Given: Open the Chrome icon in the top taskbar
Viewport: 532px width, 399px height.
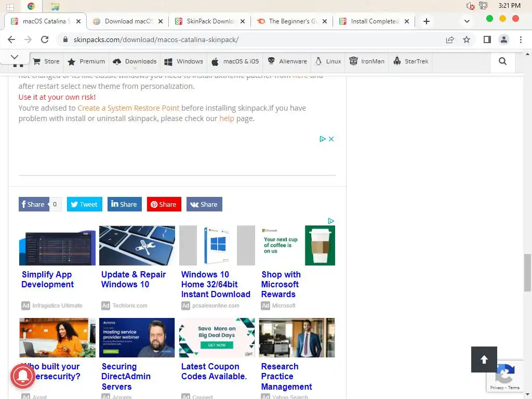Looking at the screenshot, I should 31,6.
